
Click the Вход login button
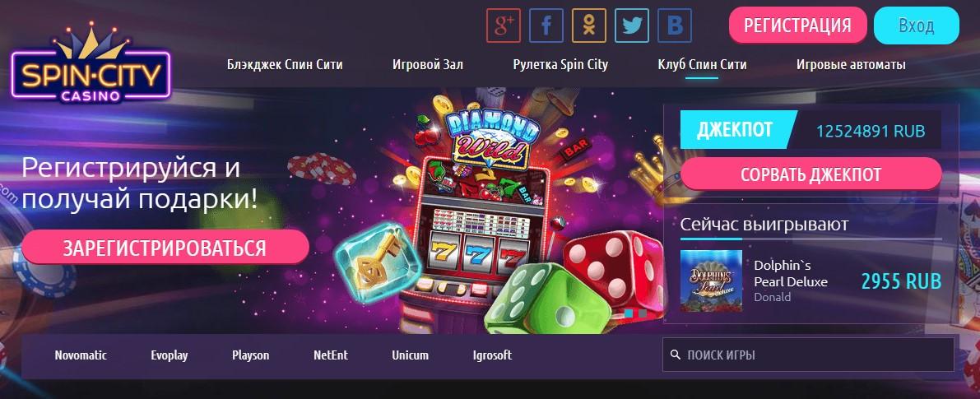[x=917, y=26]
